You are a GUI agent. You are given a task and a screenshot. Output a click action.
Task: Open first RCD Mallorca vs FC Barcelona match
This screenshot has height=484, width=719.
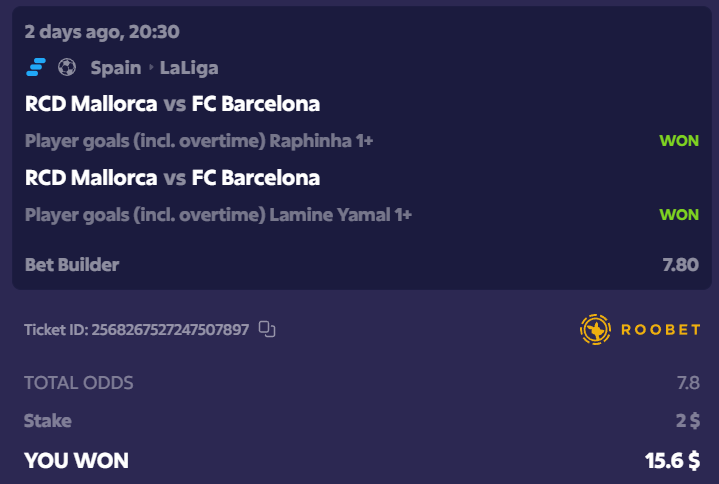click(x=172, y=104)
